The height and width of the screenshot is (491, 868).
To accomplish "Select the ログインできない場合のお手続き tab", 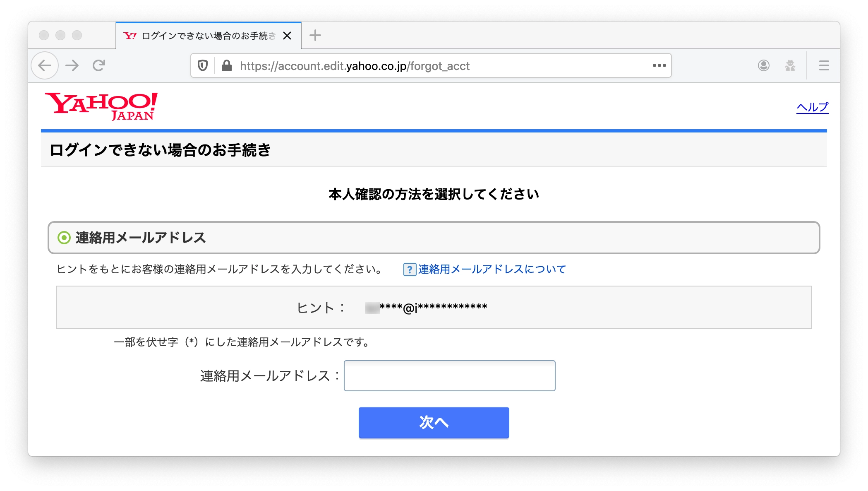I will pos(203,36).
